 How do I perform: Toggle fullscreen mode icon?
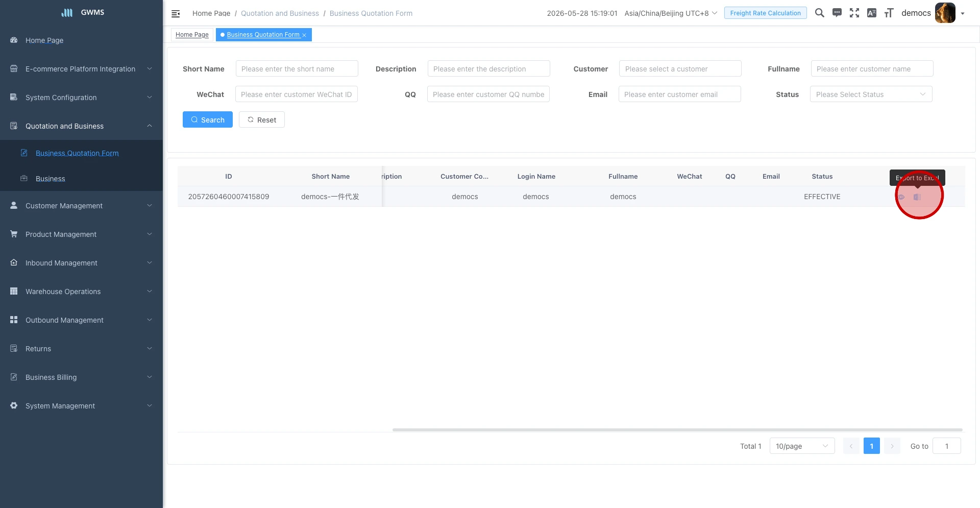coord(854,13)
